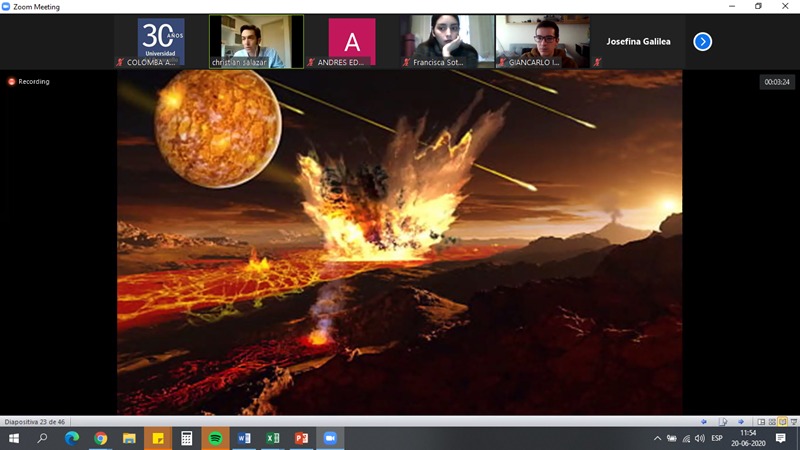
Task: Click muted mic icon on ANDRES ED... tile
Action: [x=311, y=62]
